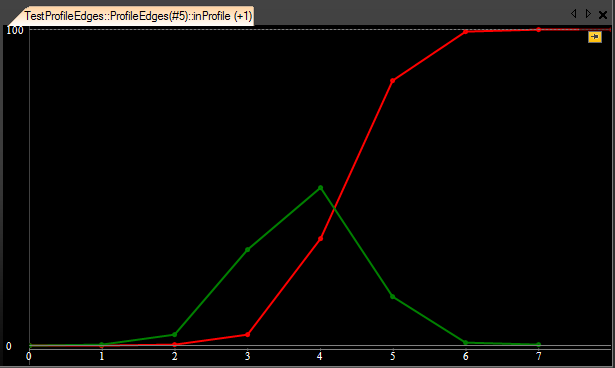Close the profile graph tab with X
615x368 pixels.
[603, 15]
